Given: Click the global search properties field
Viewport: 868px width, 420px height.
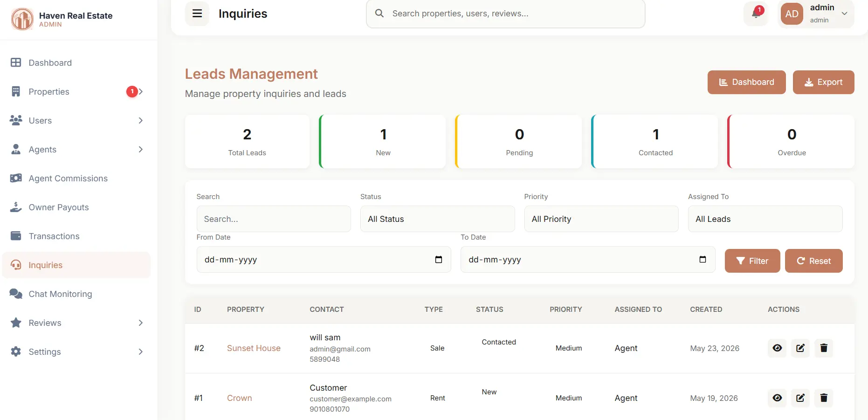Looking at the screenshot, I should (x=505, y=14).
